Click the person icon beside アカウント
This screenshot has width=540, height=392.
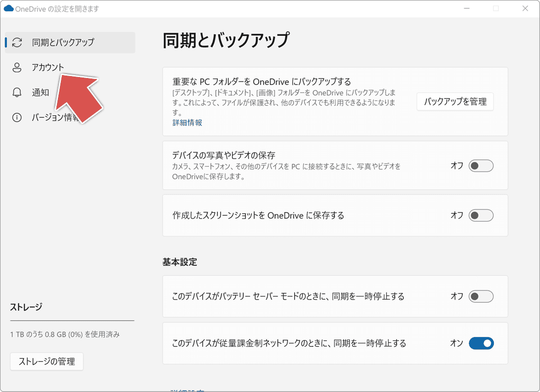pyautogui.click(x=17, y=68)
